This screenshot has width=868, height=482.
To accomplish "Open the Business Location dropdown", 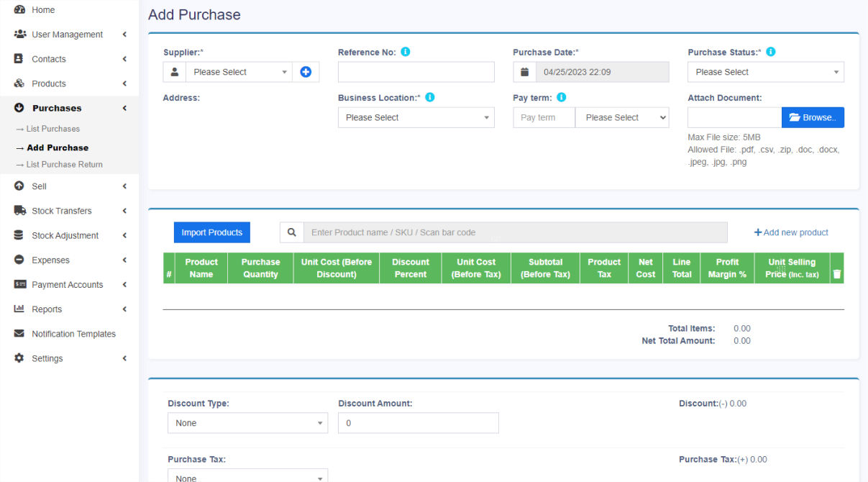I will coord(416,117).
